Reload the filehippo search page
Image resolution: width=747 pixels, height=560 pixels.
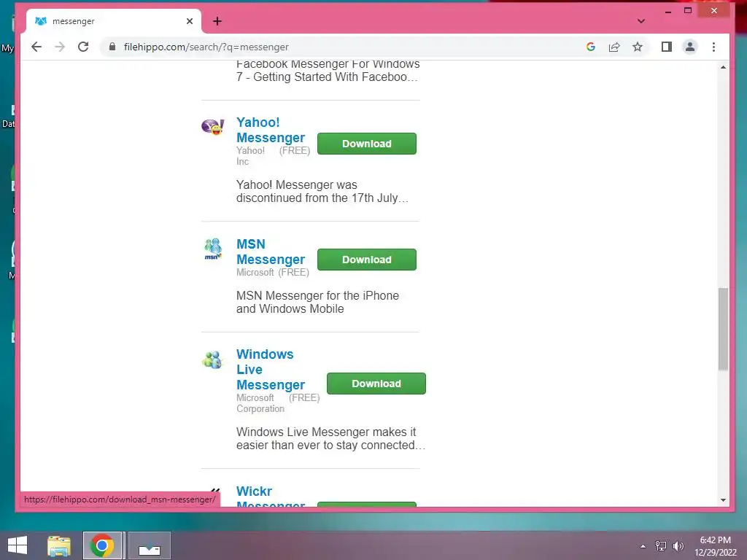click(83, 47)
